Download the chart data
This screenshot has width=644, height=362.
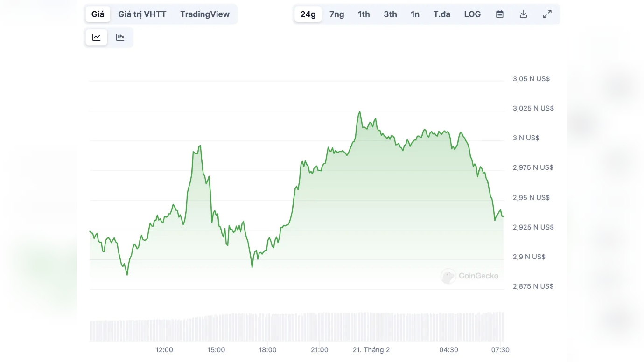tap(523, 14)
